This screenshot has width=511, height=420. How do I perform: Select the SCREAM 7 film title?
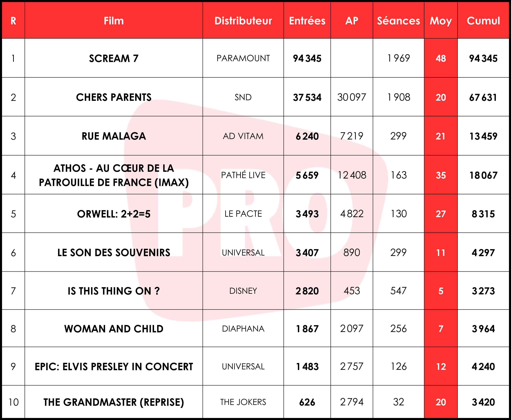114,59
